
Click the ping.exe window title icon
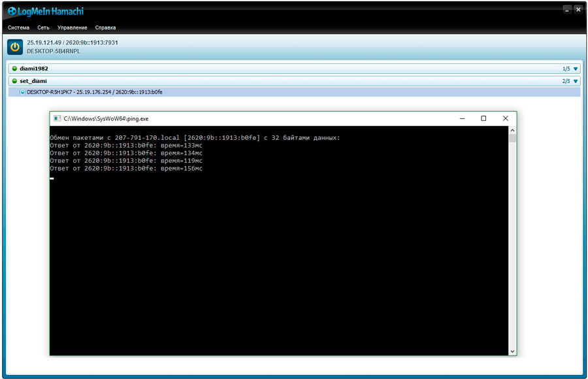[57, 118]
